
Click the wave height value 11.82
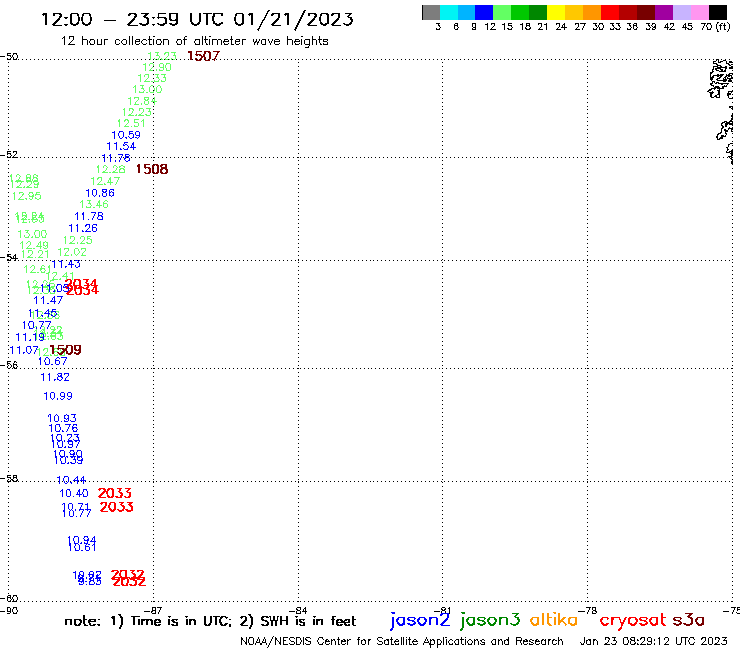(x=55, y=377)
